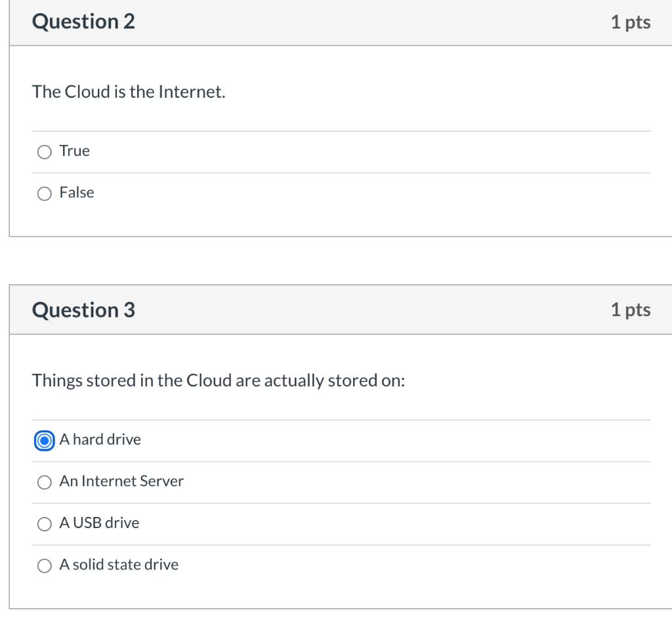Pick the A USB drive radio button
Viewport: 672px width, 618px height.
[45, 524]
